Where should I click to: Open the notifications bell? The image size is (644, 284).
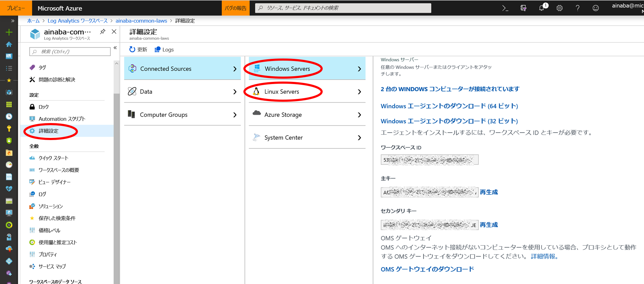pyautogui.click(x=542, y=8)
